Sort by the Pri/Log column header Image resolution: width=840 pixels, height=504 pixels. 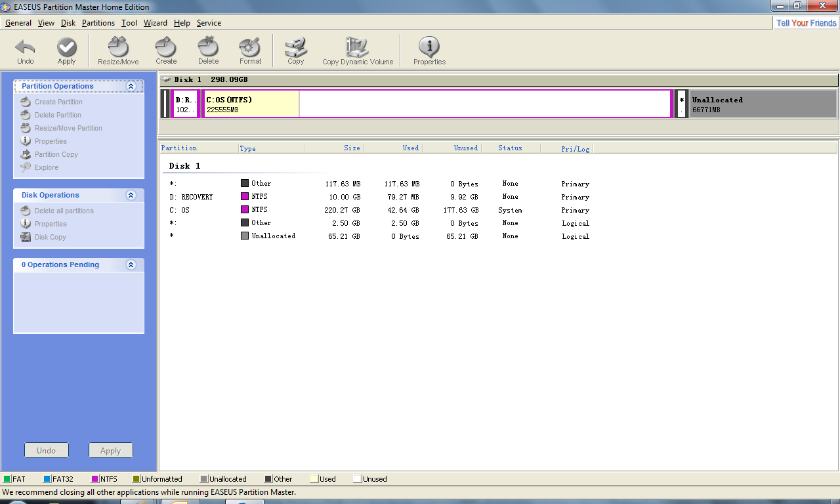(566, 148)
